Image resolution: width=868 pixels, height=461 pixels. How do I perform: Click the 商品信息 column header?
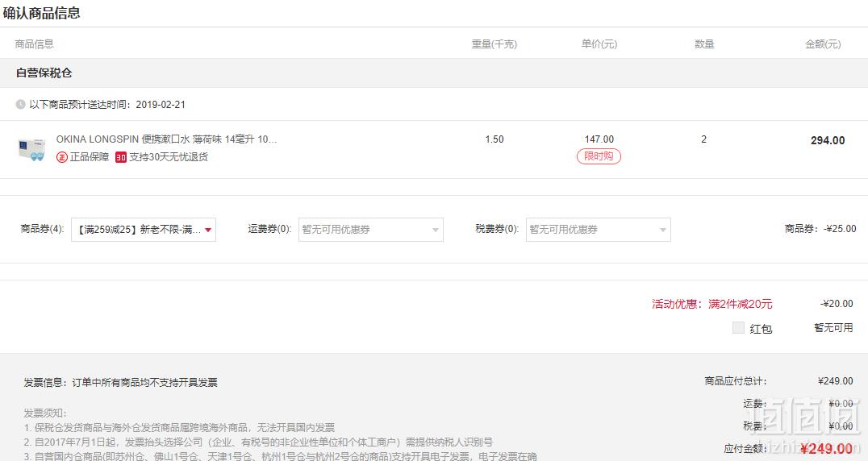[x=35, y=44]
